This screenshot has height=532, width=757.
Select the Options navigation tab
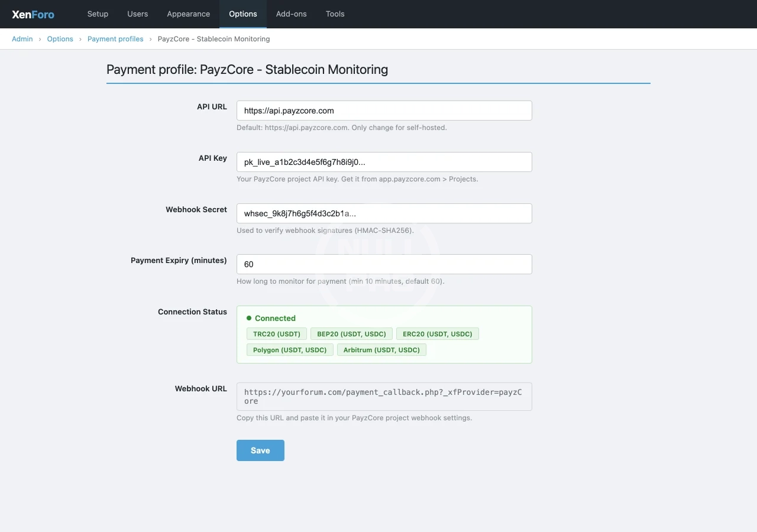(x=243, y=14)
